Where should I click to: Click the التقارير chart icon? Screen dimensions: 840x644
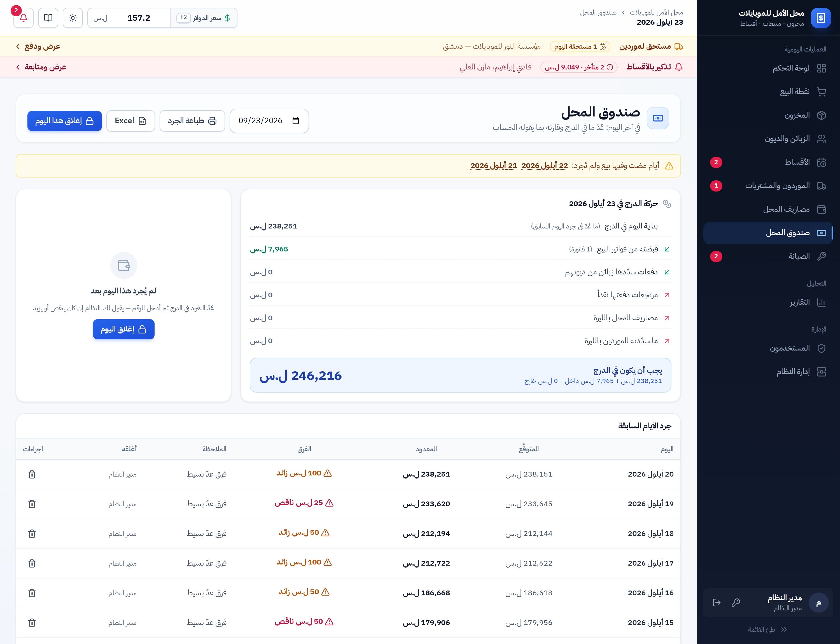coord(821,302)
